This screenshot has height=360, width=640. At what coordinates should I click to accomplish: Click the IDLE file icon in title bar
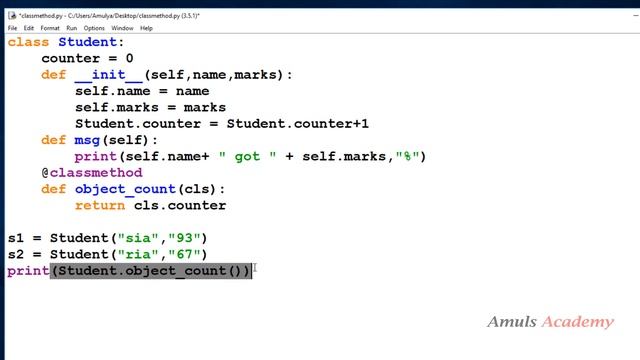tap(12, 16)
